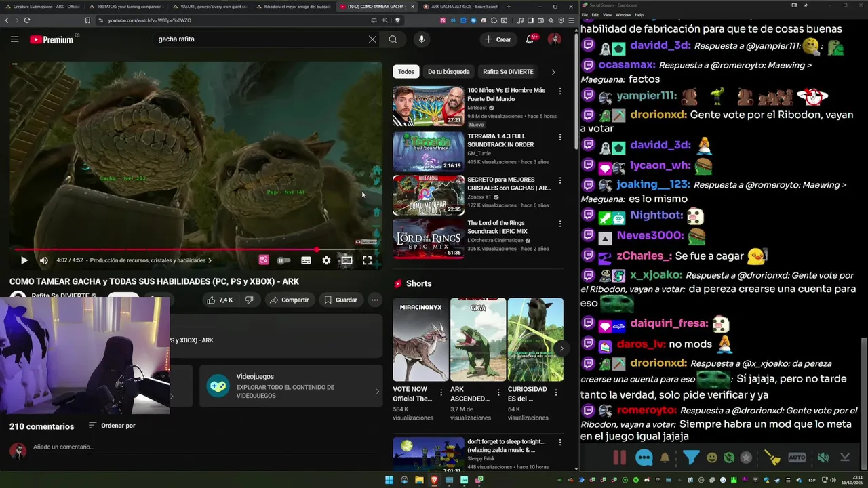The height and width of the screenshot is (488, 868).
Task: Show more filter chips with right chevron
Action: [553, 72]
